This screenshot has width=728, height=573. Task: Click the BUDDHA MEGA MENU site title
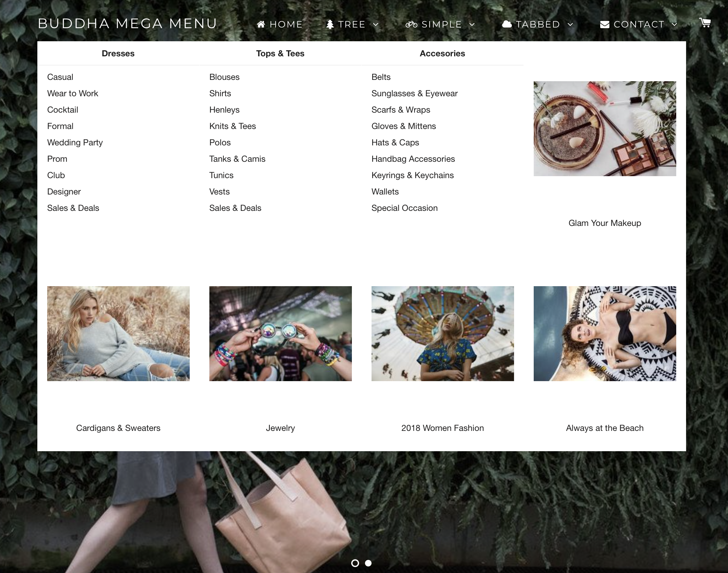click(x=127, y=24)
